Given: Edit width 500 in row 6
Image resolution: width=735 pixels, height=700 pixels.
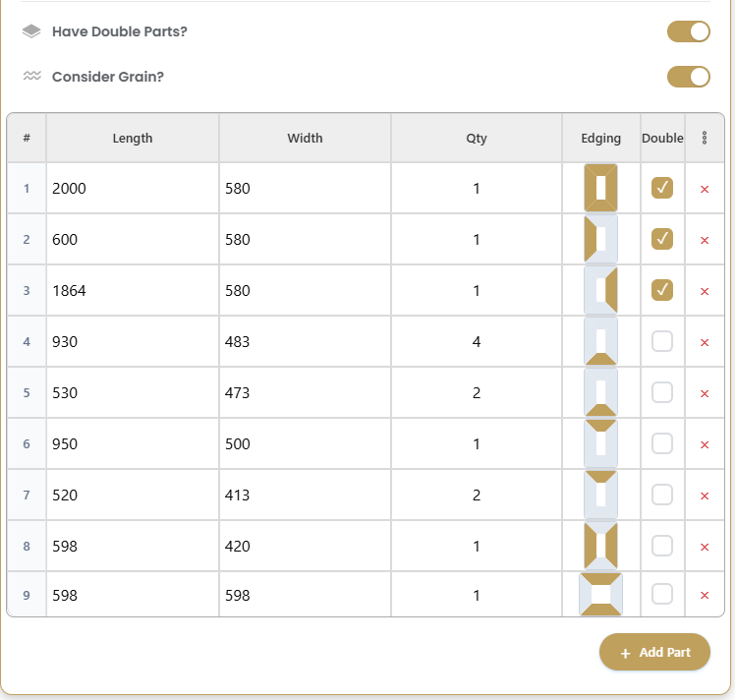Looking at the screenshot, I should (x=305, y=443).
